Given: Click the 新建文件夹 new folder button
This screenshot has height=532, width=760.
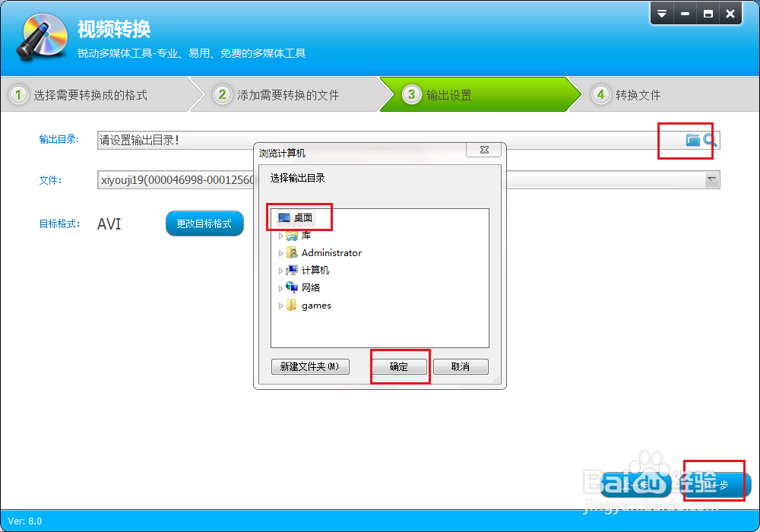Looking at the screenshot, I should [x=310, y=366].
